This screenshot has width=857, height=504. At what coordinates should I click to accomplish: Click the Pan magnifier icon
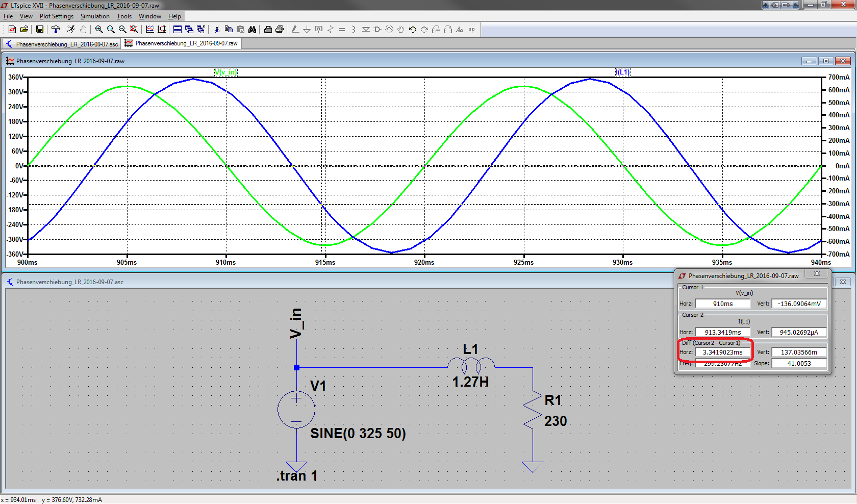click(x=111, y=30)
